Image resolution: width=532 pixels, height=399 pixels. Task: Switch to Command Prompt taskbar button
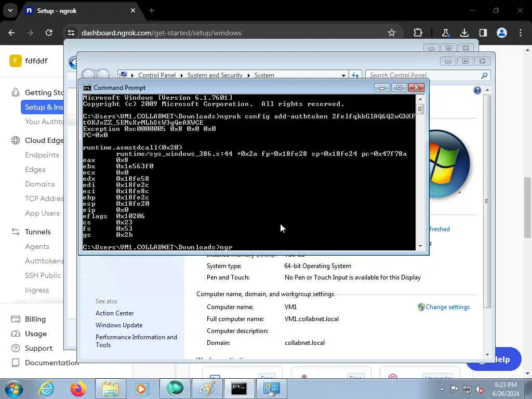pos(239,389)
